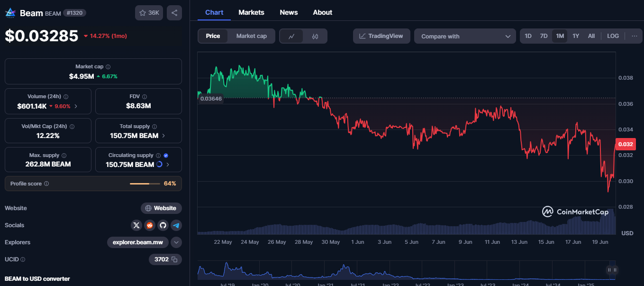Viewport: 644px width, 286px height.
Task: Click the Beam logo icon
Action: (10, 13)
